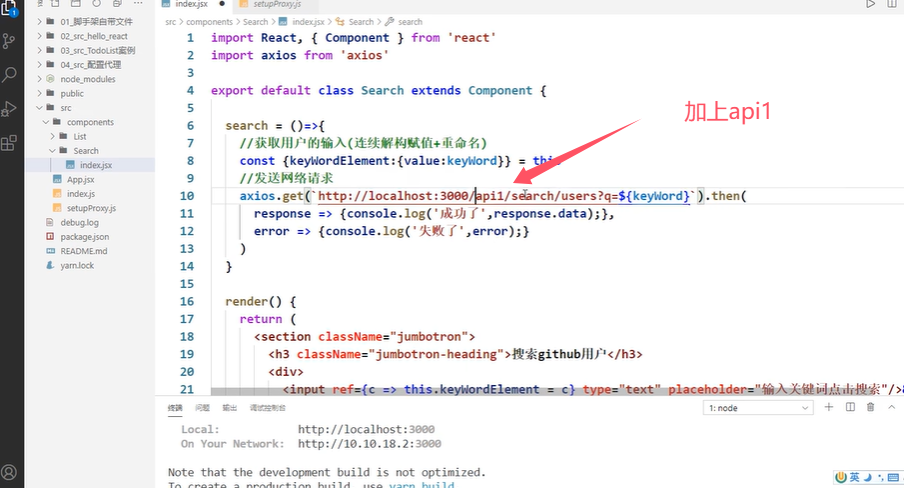
Task: Expand the public folder
Action: 89,93
